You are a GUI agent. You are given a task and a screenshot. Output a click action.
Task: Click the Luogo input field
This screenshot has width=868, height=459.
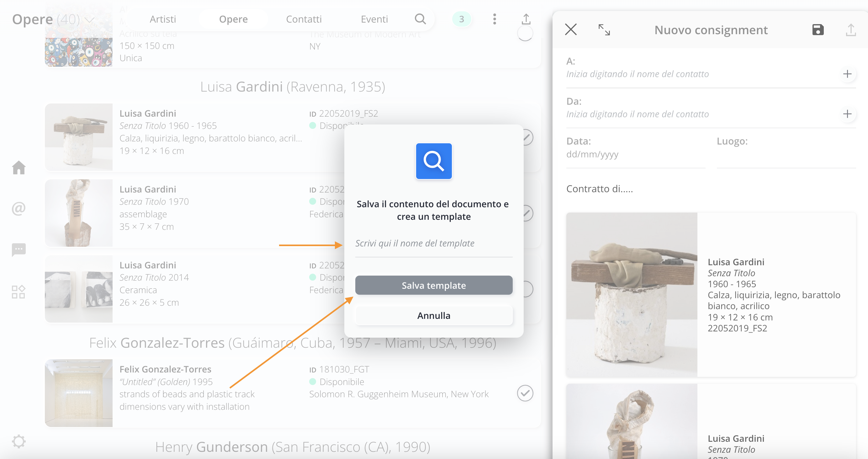(x=786, y=154)
